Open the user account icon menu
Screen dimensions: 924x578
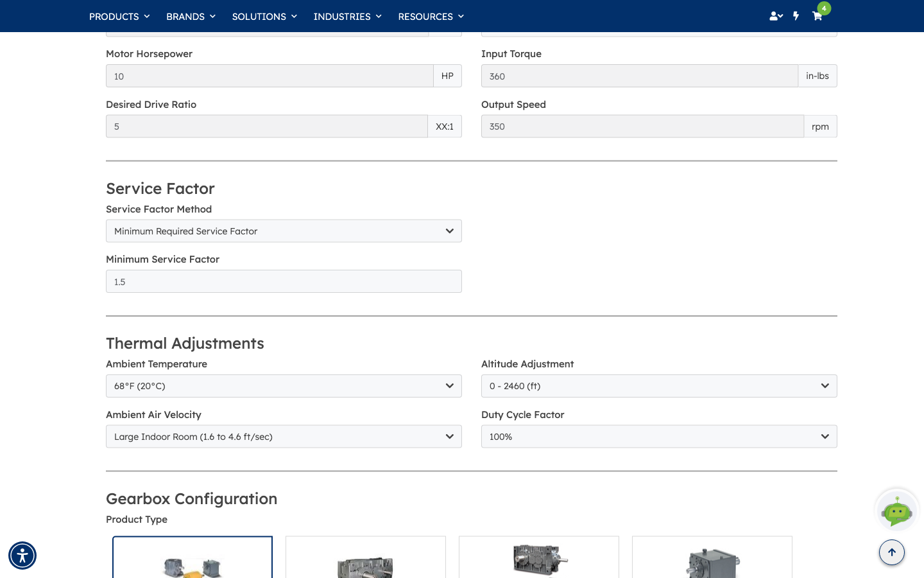pos(776,16)
